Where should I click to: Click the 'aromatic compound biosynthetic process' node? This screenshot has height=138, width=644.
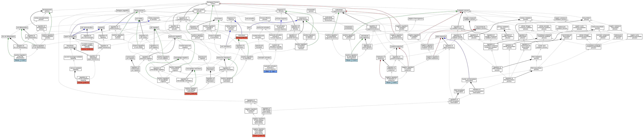pos(603,37)
